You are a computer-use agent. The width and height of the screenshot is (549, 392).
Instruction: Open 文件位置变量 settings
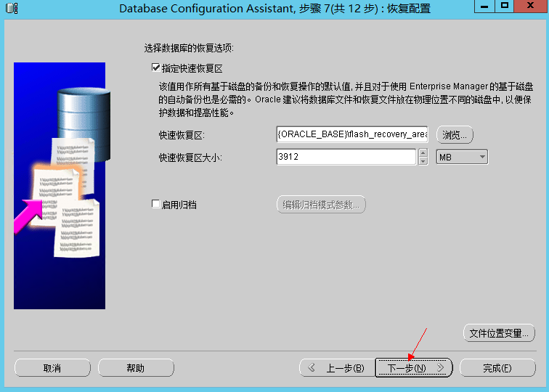[x=498, y=333]
